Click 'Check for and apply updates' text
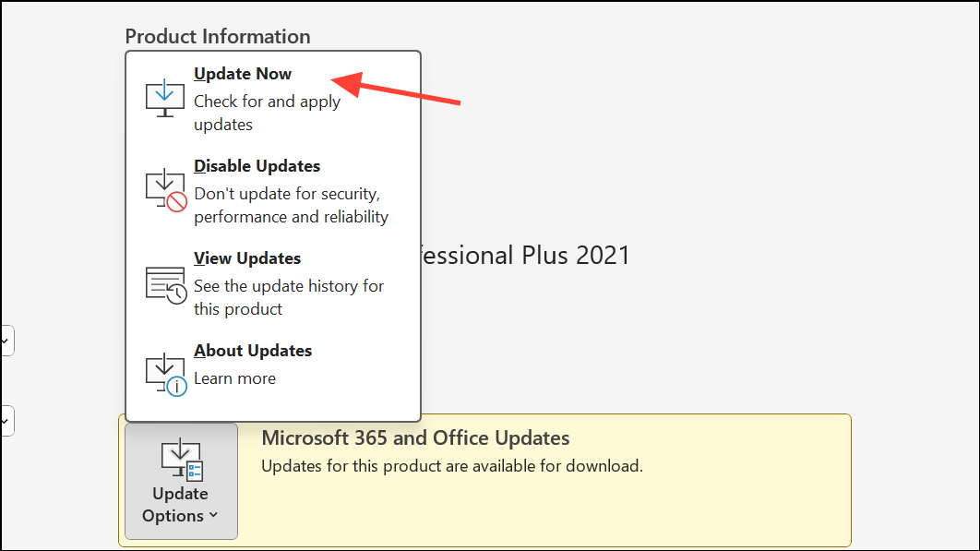This screenshot has width=980, height=551. tap(267, 102)
